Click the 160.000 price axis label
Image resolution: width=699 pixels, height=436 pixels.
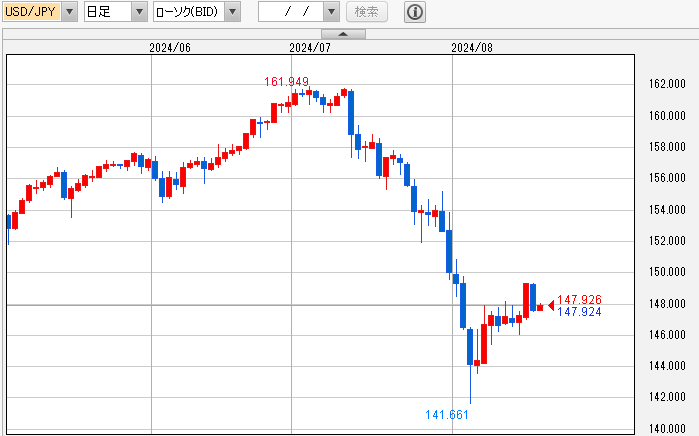tap(667, 116)
